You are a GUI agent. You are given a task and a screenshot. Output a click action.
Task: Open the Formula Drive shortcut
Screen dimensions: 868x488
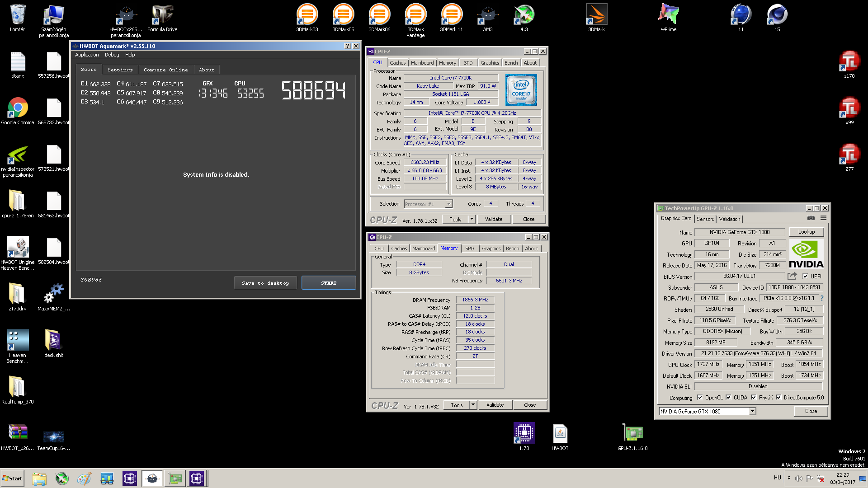(x=162, y=18)
